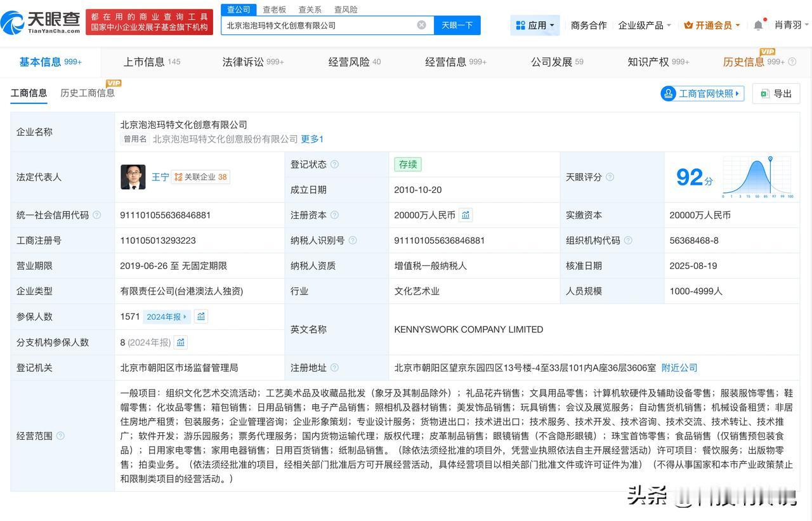Click the 天眼一下 search button
This screenshot has height=521, width=812.
[x=457, y=25]
